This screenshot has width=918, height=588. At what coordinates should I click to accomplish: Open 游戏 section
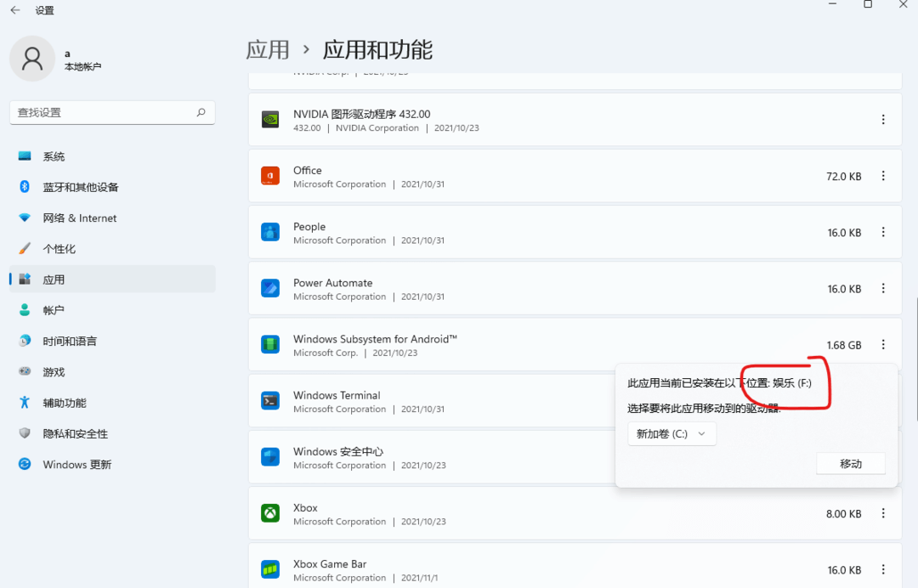(112, 372)
